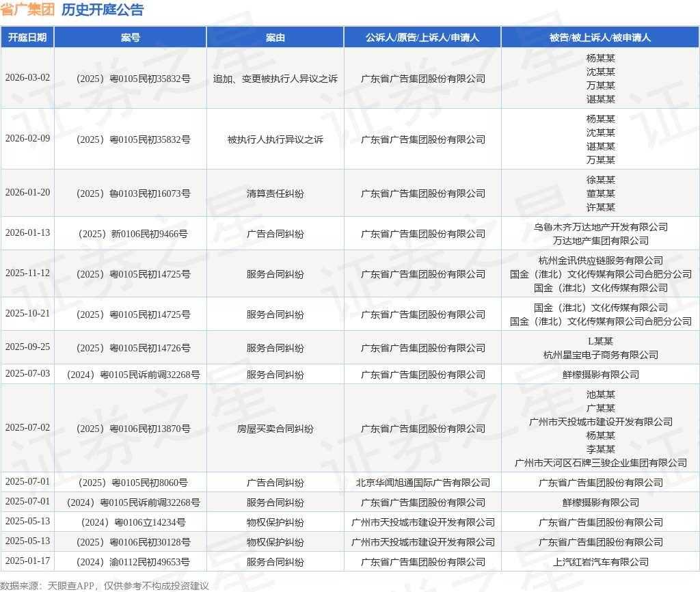Select case number (2025)粤0106民初13870号
The height and width of the screenshot is (592, 700).
133,429
